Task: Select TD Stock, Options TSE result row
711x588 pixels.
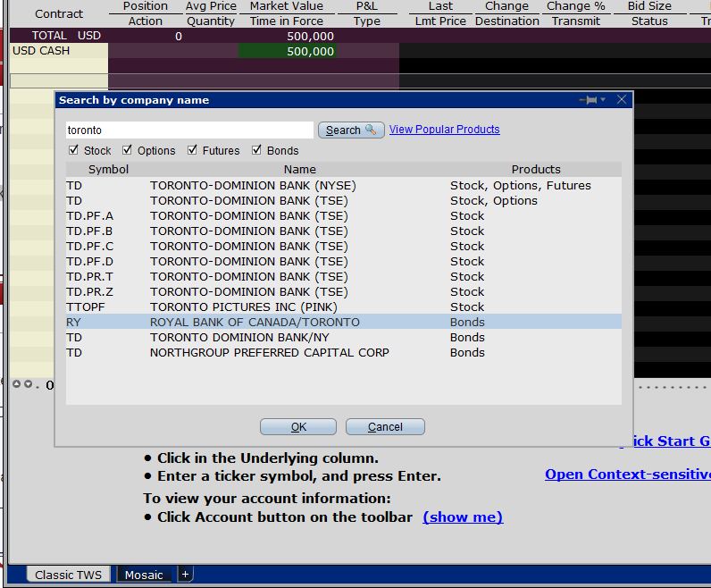Action: point(344,200)
